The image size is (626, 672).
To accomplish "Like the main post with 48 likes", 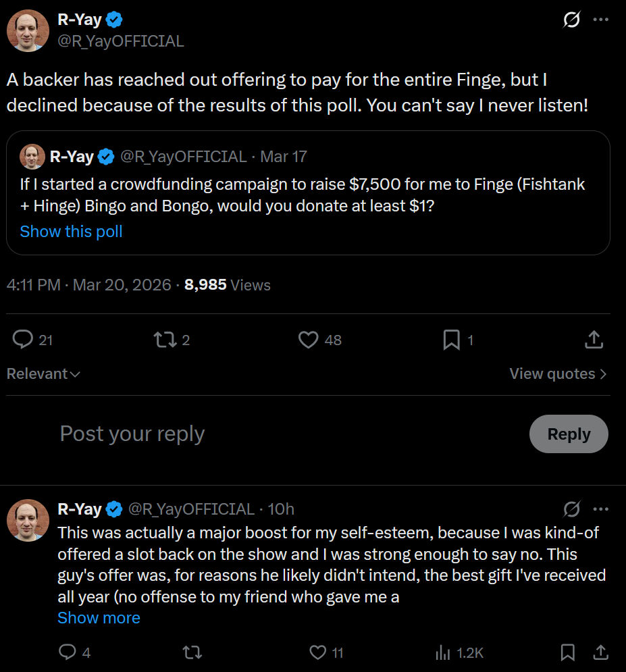I will tap(309, 340).
